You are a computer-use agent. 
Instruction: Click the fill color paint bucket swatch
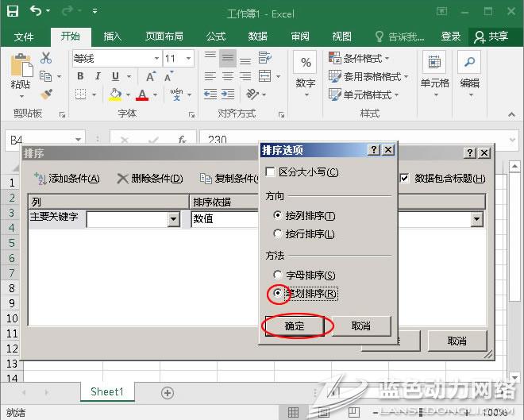pos(116,94)
